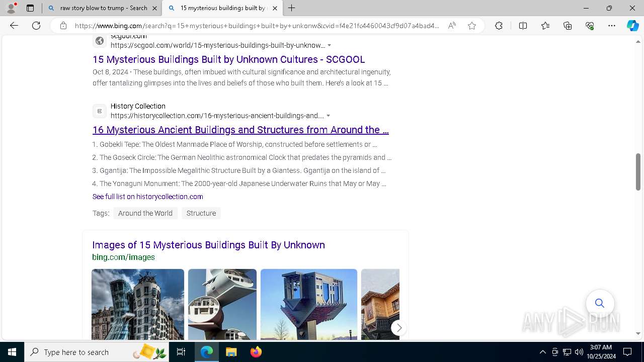Image resolution: width=644 pixels, height=362 pixels.
Task: Go back to the previous page
Action: click(14, 26)
